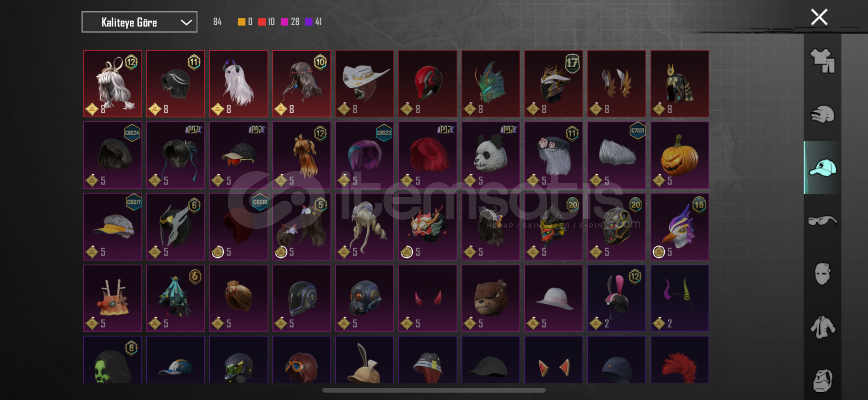Select the panda head item
Image resolution: width=868 pixels, height=400 pixels.
tap(491, 155)
